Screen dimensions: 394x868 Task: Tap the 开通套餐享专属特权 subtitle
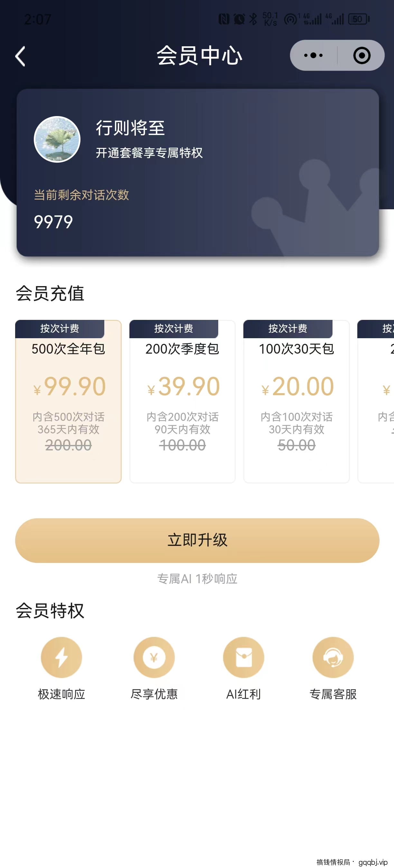(149, 153)
